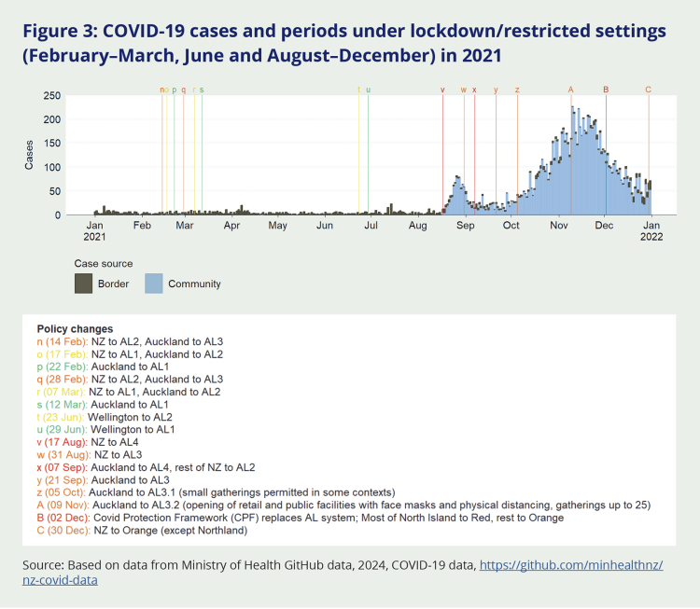Click the 'Dec' x-axis label
The width and height of the screenshot is (700, 609).
pyautogui.click(x=604, y=226)
